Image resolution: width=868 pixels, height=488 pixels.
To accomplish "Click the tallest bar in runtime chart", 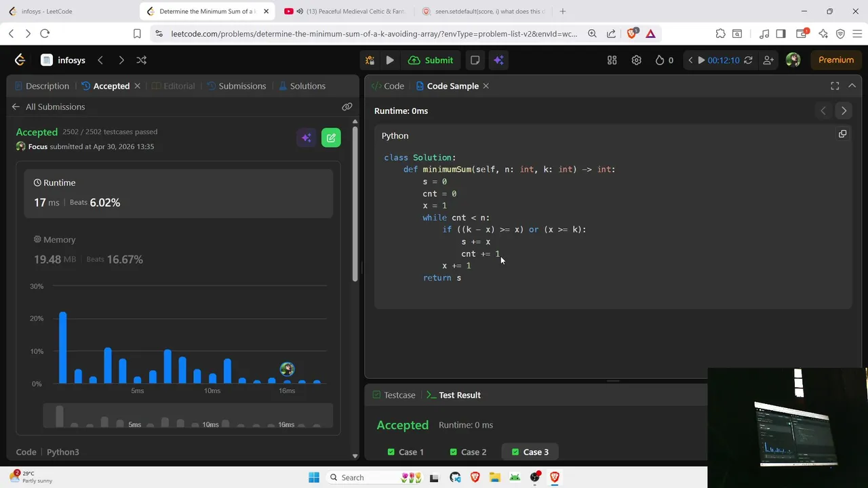I will pos(62,348).
